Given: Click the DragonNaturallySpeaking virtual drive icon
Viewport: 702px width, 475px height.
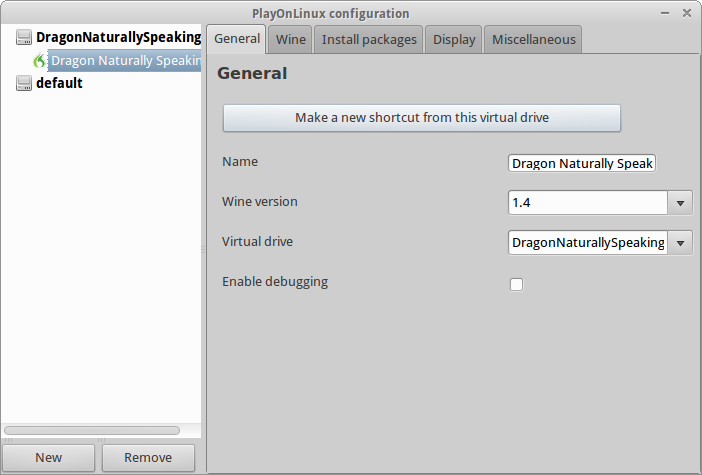Looking at the screenshot, I should [x=24, y=37].
